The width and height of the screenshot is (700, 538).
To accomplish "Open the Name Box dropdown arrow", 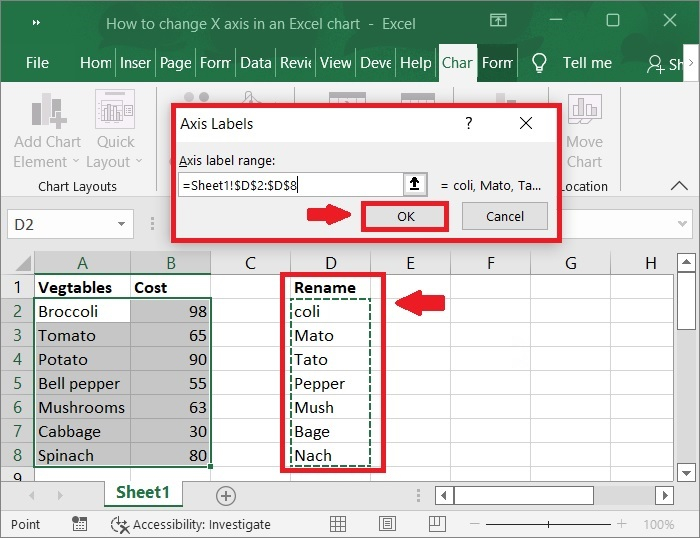I will (x=121, y=224).
